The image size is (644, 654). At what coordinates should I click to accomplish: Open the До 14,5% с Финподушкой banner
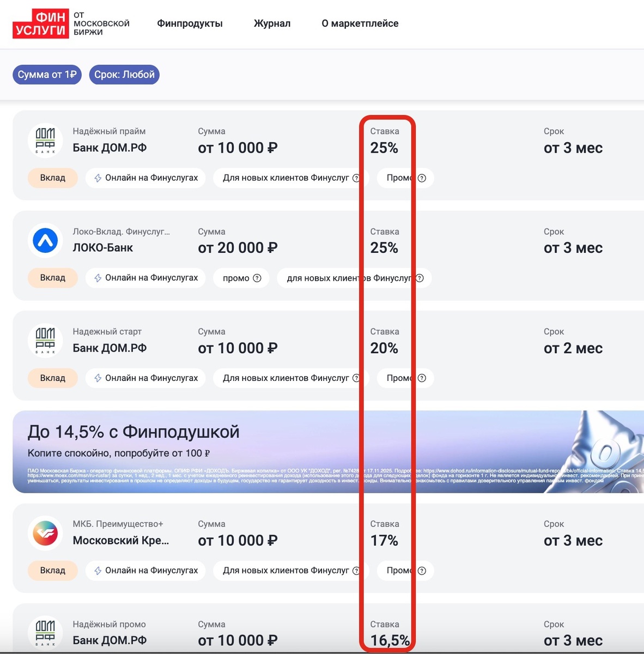click(328, 452)
